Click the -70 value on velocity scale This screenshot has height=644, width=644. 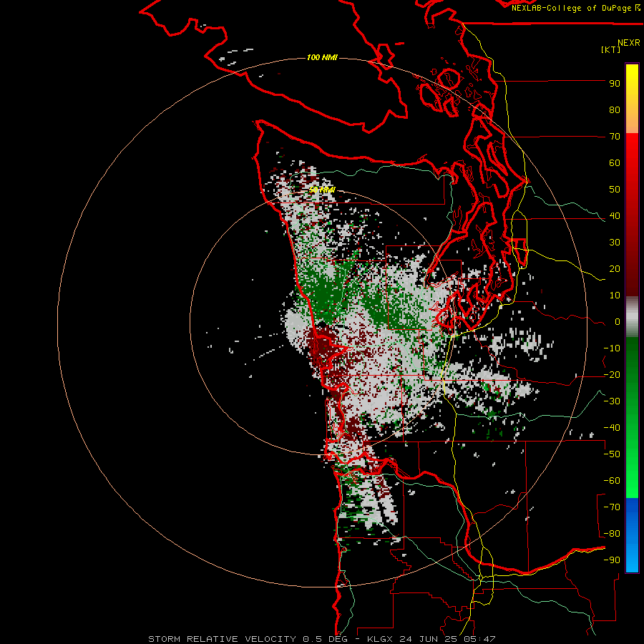coord(612,507)
